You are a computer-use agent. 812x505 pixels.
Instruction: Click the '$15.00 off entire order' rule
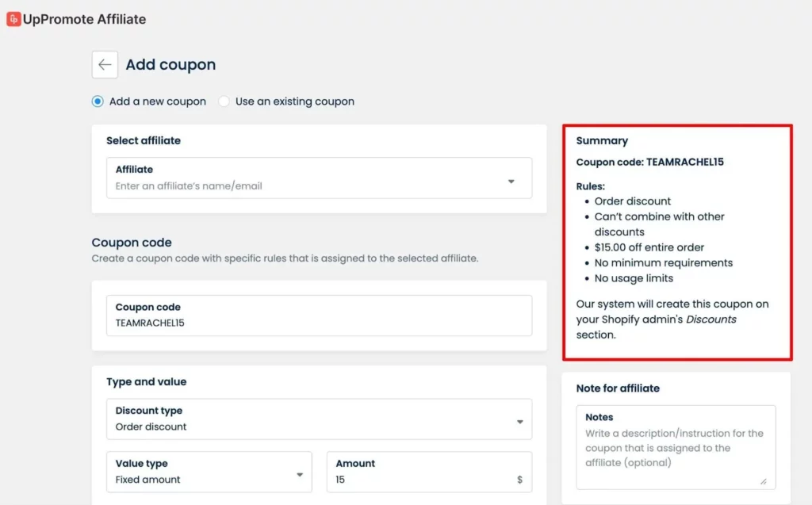point(649,247)
